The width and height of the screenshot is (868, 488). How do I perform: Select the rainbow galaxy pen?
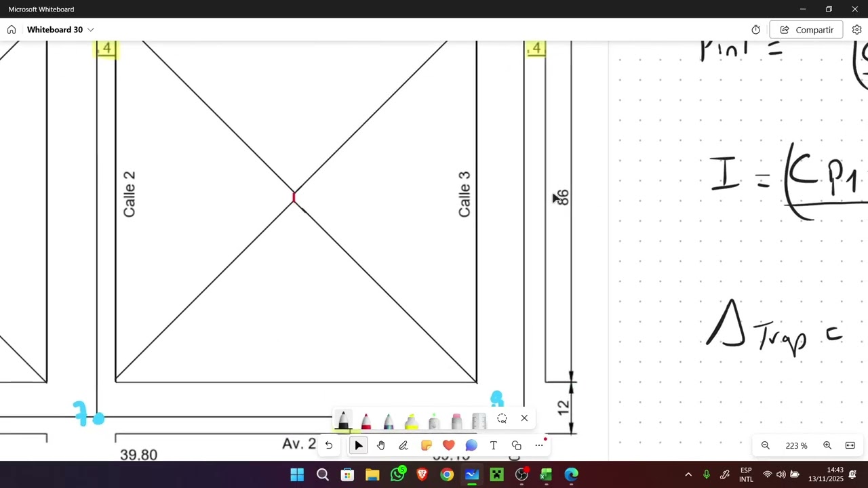[x=389, y=420]
